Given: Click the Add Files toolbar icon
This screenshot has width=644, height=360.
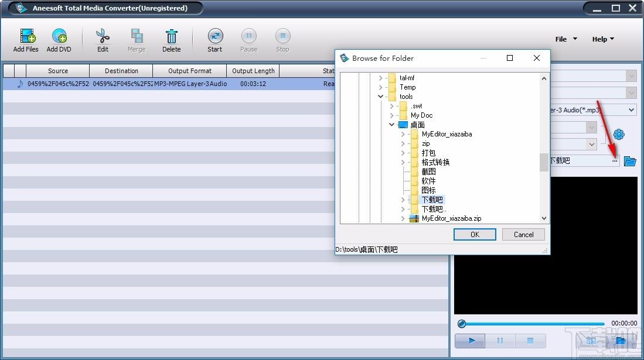Looking at the screenshot, I should [x=27, y=36].
